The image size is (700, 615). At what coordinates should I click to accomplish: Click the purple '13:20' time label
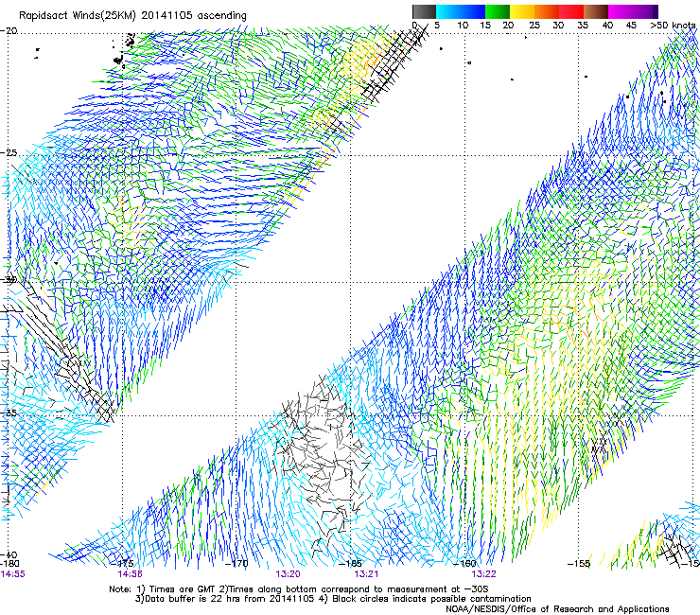[x=288, y=574]
